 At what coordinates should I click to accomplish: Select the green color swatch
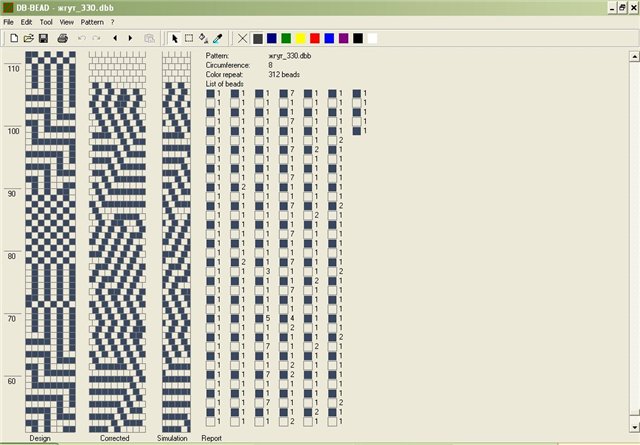click(x=286, y=38)
